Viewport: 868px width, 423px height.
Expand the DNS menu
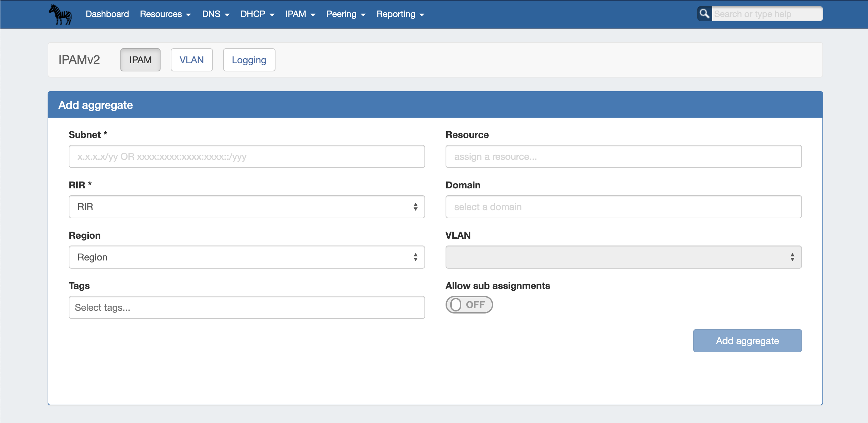(x=216, y=14)
